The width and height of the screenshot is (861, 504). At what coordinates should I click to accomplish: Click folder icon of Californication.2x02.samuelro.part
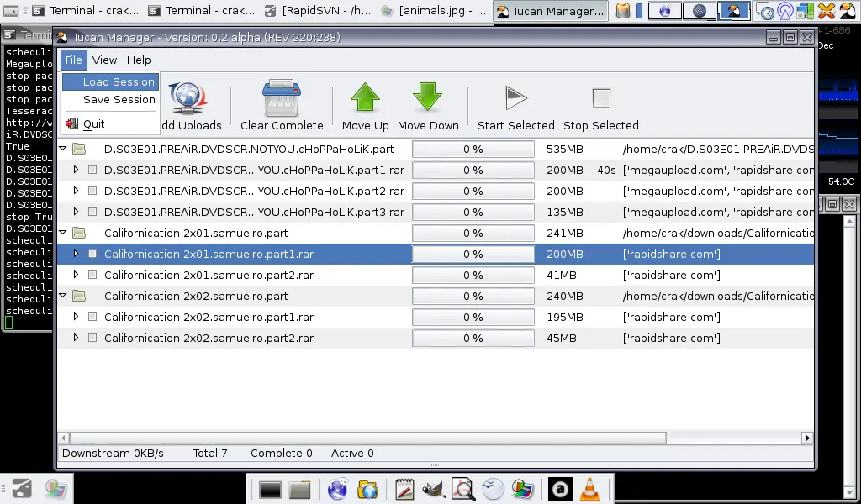click(79, 297)
